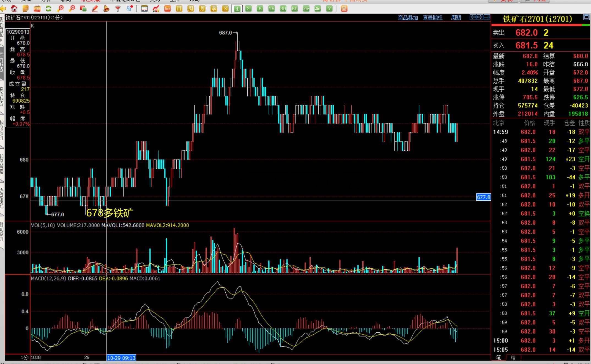The height and width of the screenshot is (364, 591).
Task: Select the red pencil drawing tool
Action: (95, 9)
